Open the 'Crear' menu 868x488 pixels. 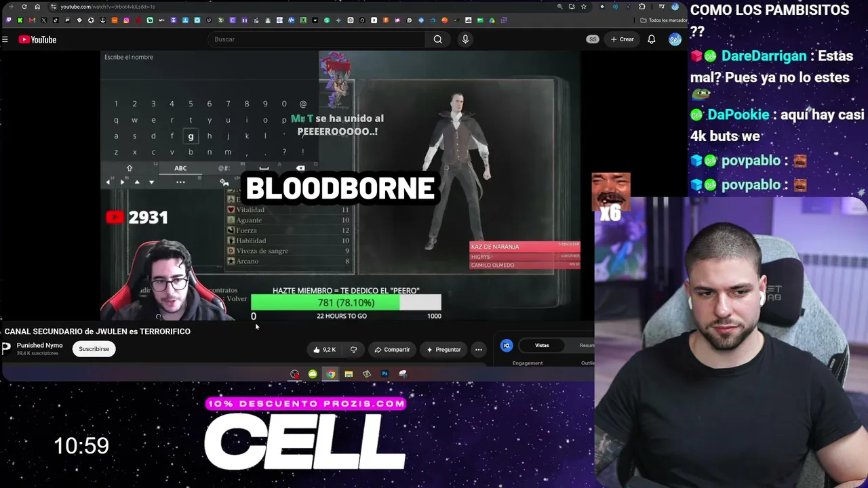pos(622,39)
